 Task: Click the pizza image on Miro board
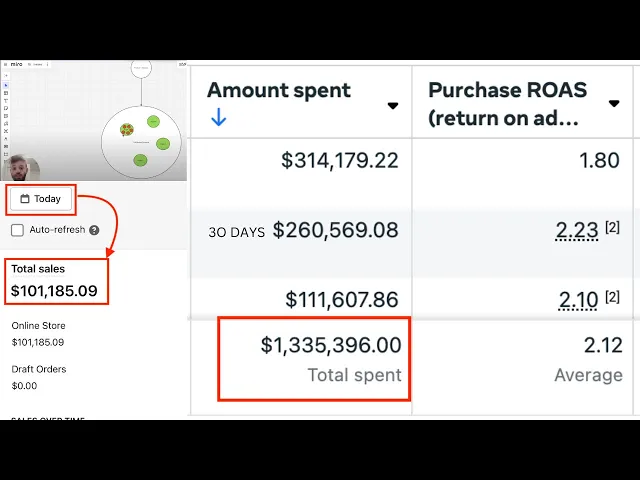click(127, 130)
